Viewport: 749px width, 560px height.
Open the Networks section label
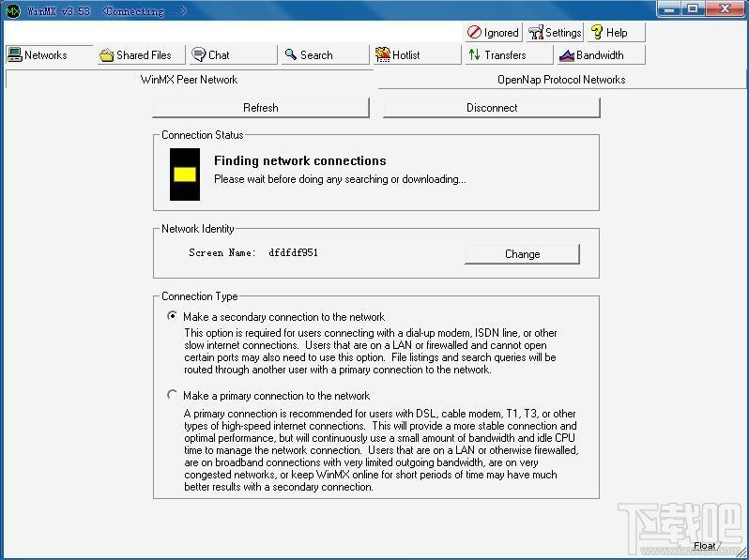coord(46,55)
